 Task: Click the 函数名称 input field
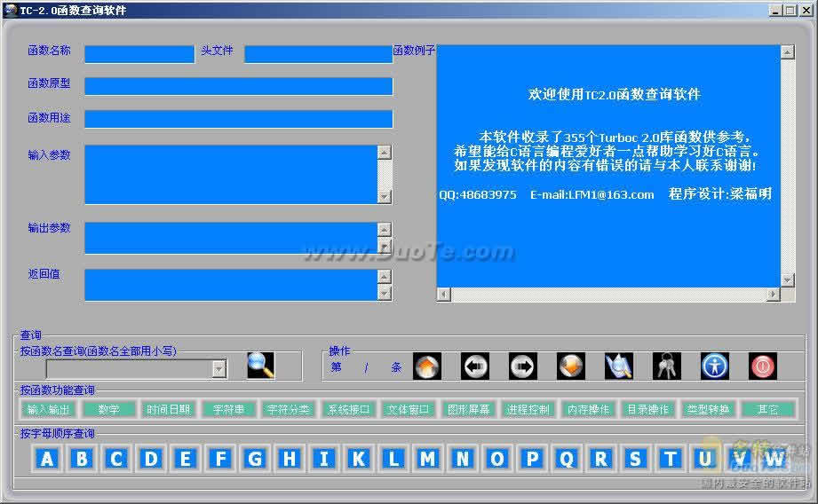[x=139, y=54]
